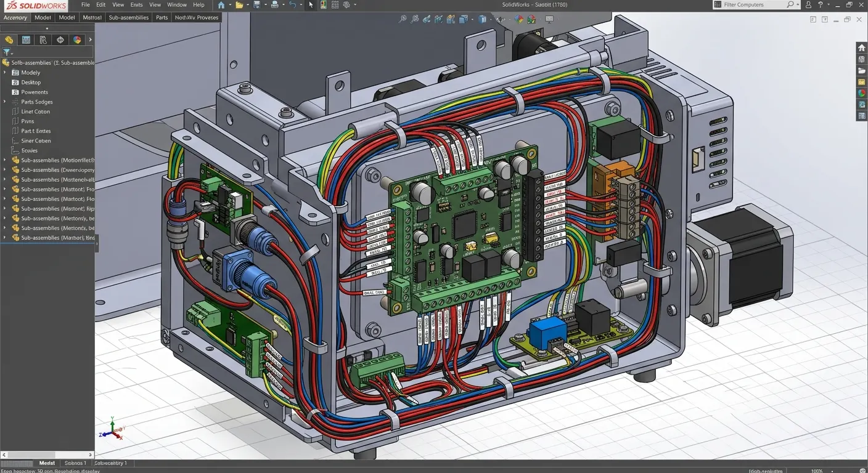The image size is (868, 473).
Task: Switch to the Parts ribbon tab
Action: tap(162, 17)
